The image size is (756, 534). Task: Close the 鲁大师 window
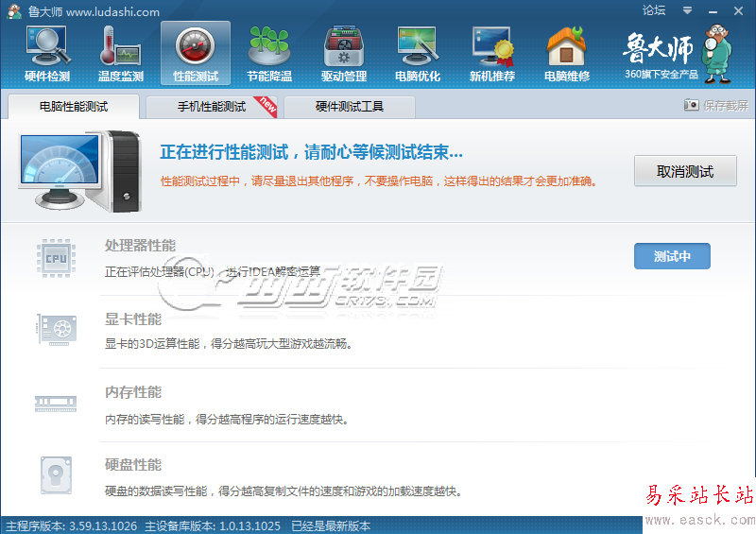tap(739, 10)
